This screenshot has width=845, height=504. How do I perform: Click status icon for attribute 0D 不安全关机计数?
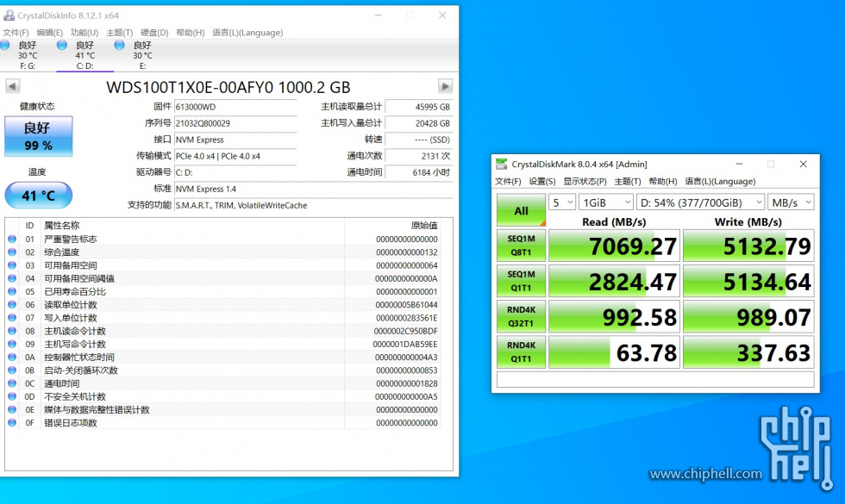12,396
